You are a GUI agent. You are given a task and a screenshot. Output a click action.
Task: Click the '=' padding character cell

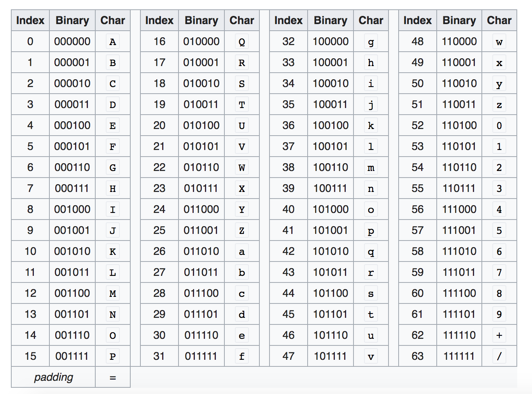113,377
